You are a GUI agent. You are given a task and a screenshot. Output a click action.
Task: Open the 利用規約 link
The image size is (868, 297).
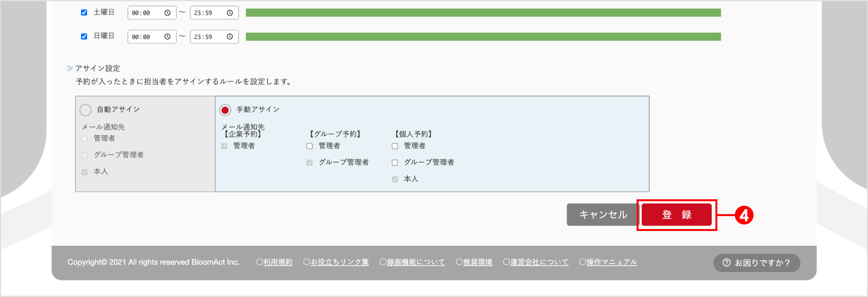277,262
